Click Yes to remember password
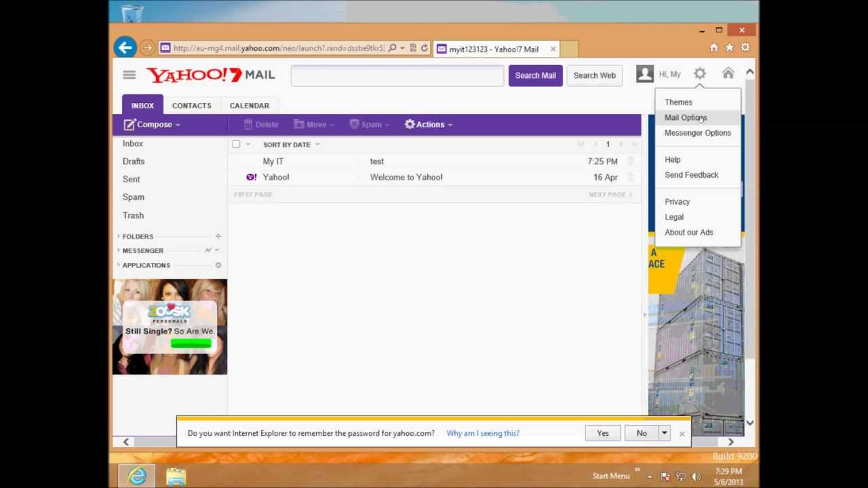Screen dimensions: 868x488 click(603, 433)
